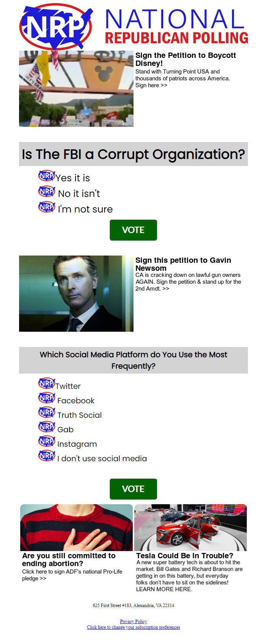Click the striped sweater abortion pledge image
267x644 pixels.
76,528
